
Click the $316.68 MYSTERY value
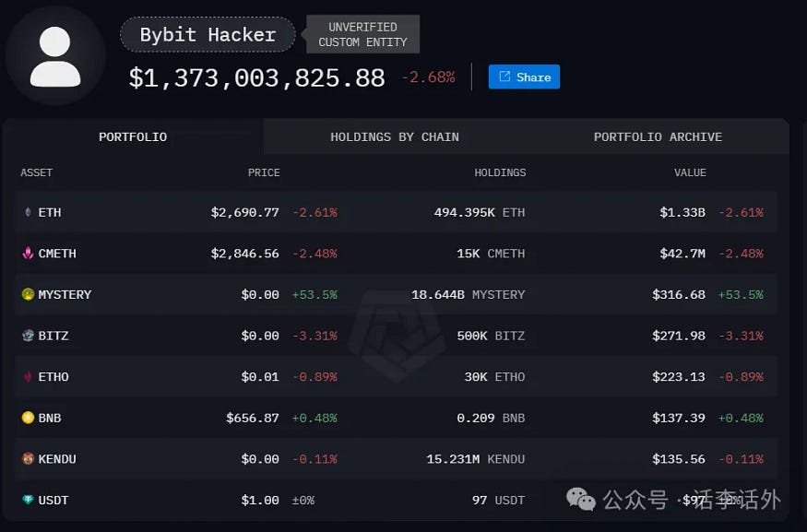(679, 295)
